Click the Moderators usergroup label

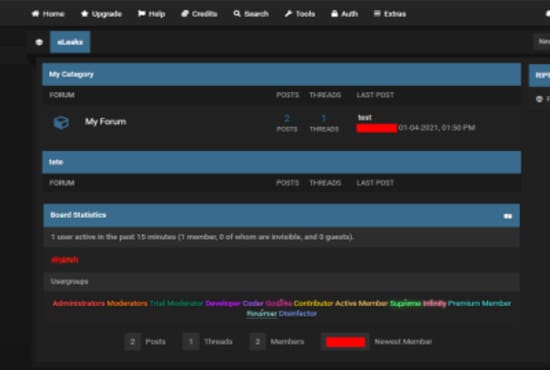[x=127, y=303]
